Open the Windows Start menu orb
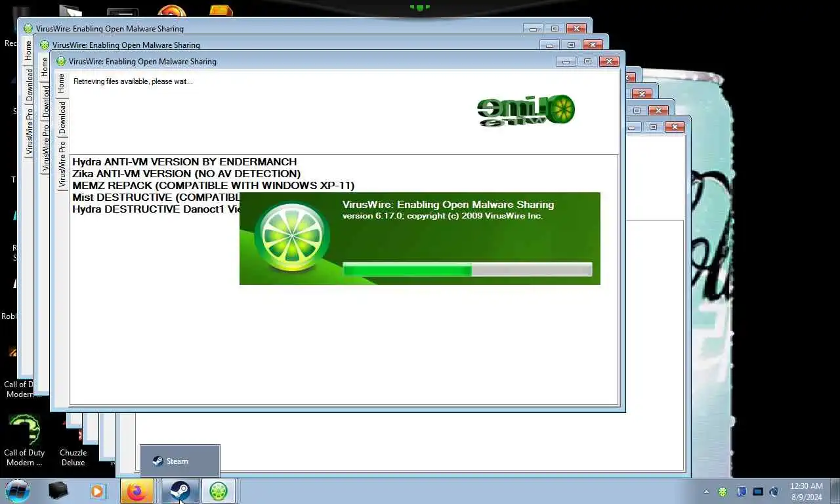The width and height of the screenshot is (840, 504). pyautogui.click(x=18, y=491)
